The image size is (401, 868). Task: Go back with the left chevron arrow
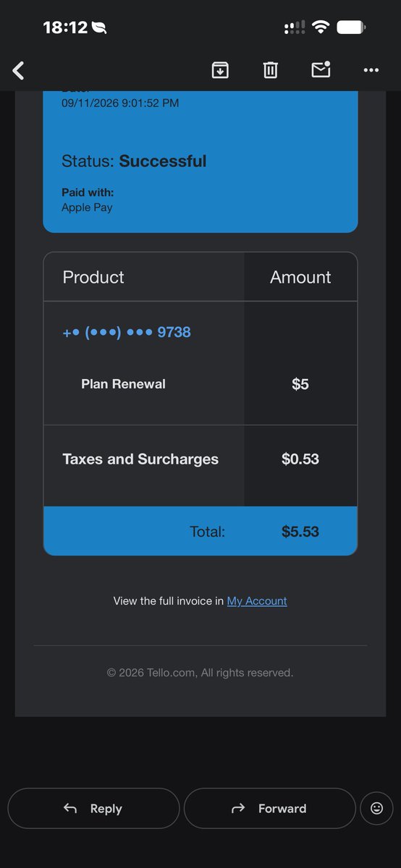click(19, 70)
